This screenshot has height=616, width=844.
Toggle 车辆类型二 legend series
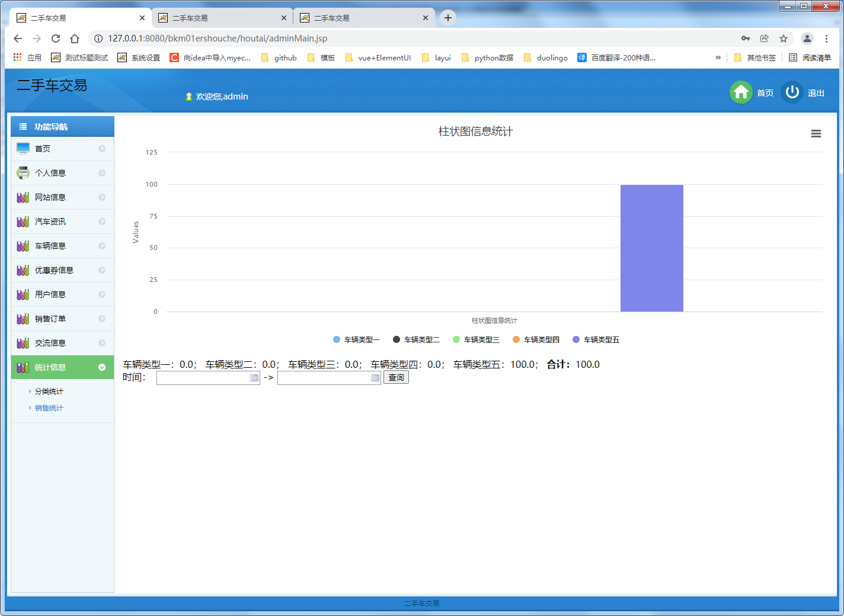416,339
